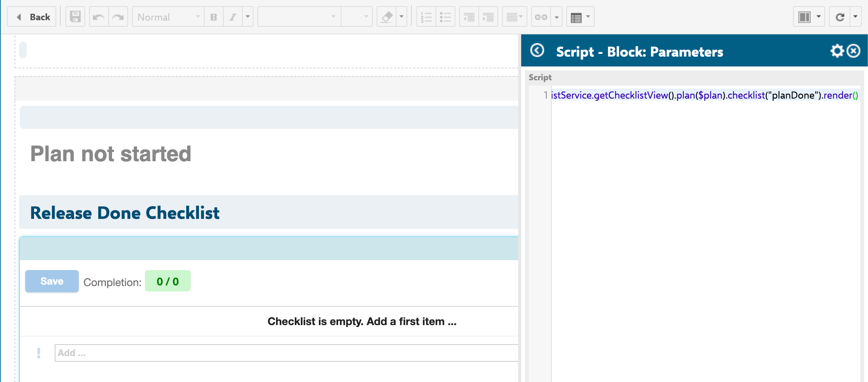
Task: Expand the eraser tool dropdown arrow
Action: (x=401, y=17)
